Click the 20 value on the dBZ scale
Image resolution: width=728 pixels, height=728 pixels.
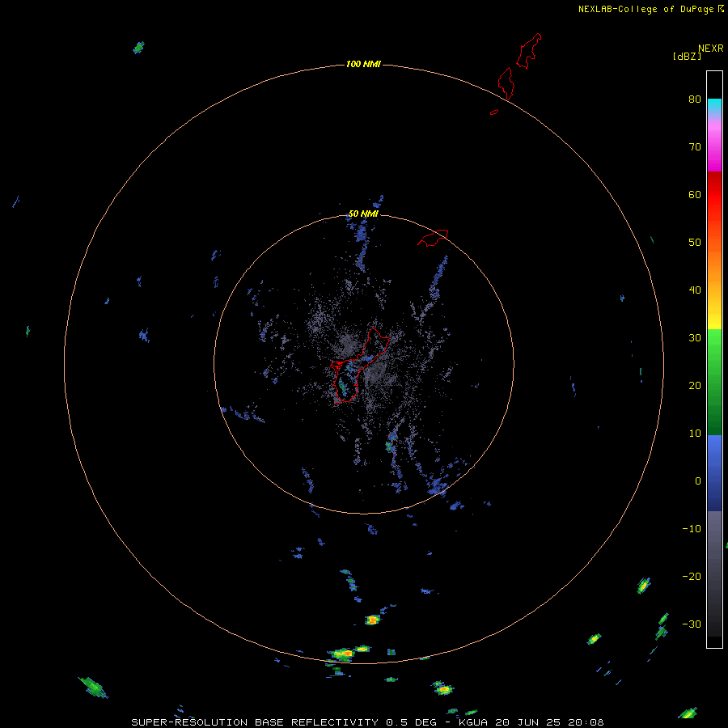pos(695,386)
